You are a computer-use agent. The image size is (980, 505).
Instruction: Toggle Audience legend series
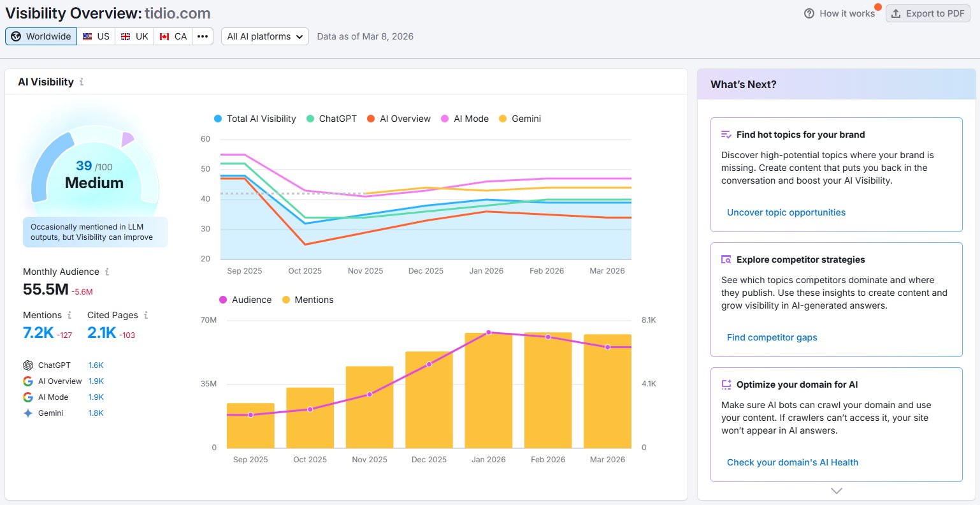pos(245,300)
